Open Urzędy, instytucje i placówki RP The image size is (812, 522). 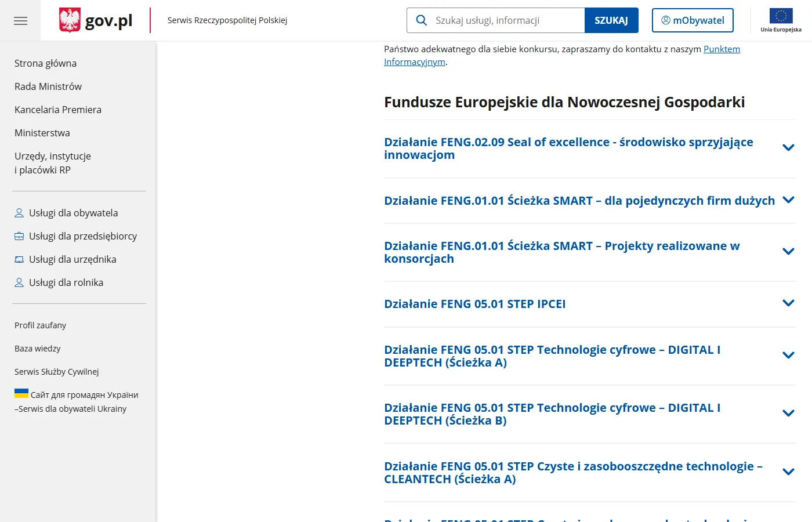tap(53, 163)
